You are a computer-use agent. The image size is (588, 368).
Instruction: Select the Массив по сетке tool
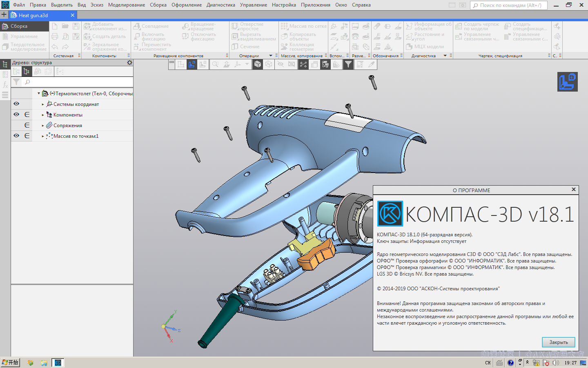[x=304, y=26]
